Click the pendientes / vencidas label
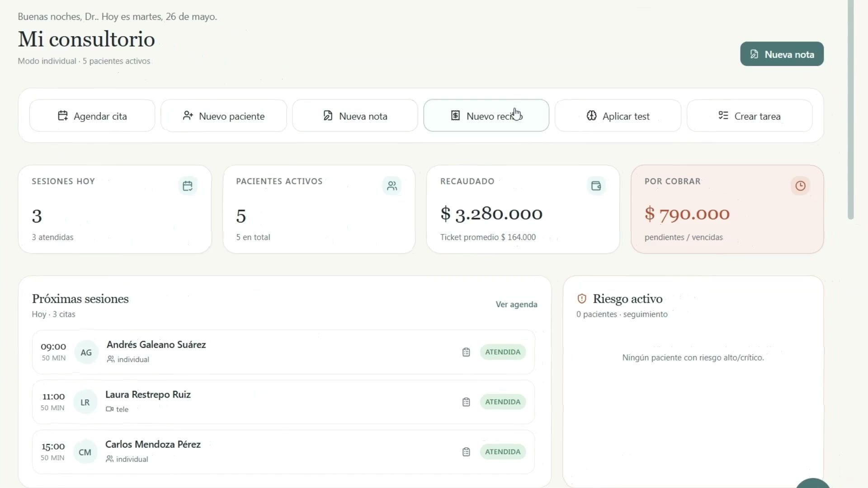This screenshot has width=868, height=488. point(684,237)
